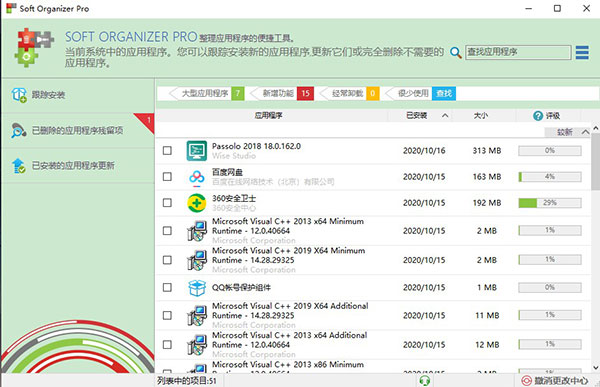Click the list scrollbar down arrow
Image resolution: width=600 pixels, height=387 pixels.
click(x=595, y=368)
